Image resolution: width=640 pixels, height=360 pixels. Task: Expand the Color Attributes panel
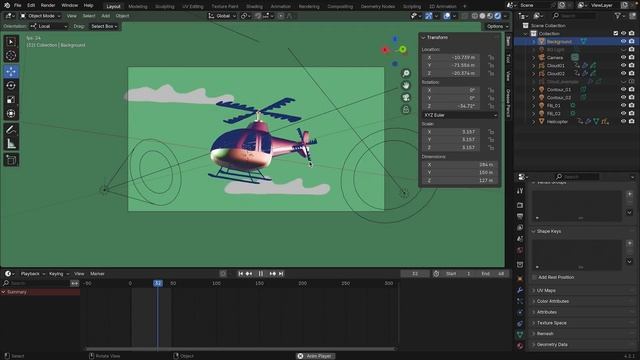point(553,301)
